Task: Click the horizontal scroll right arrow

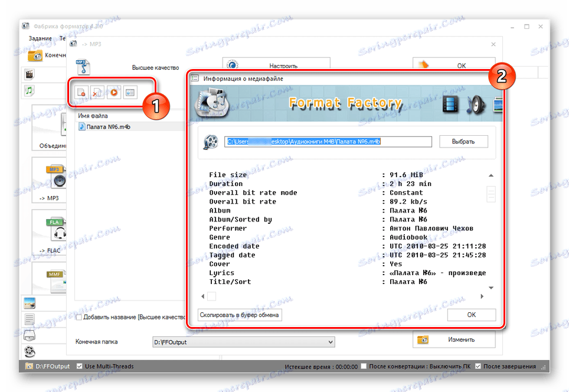Action: [x=482, y=296]
